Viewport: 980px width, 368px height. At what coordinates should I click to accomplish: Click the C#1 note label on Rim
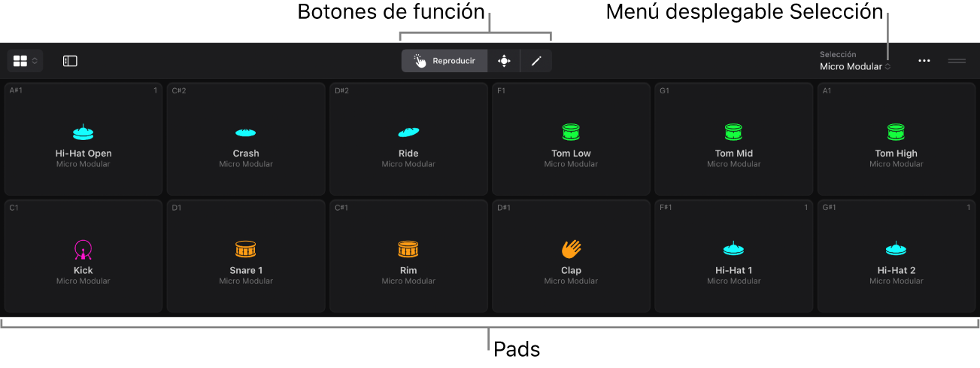tap(341, 207)
